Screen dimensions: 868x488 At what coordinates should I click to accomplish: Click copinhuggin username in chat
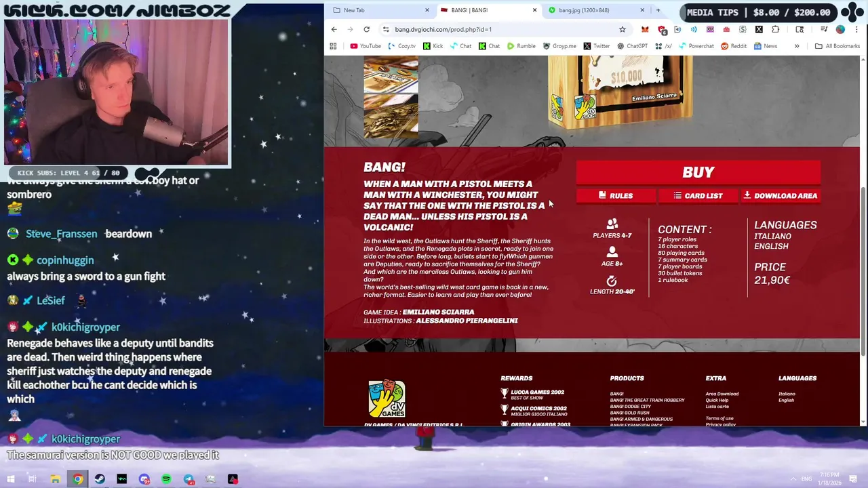[65, 260]
